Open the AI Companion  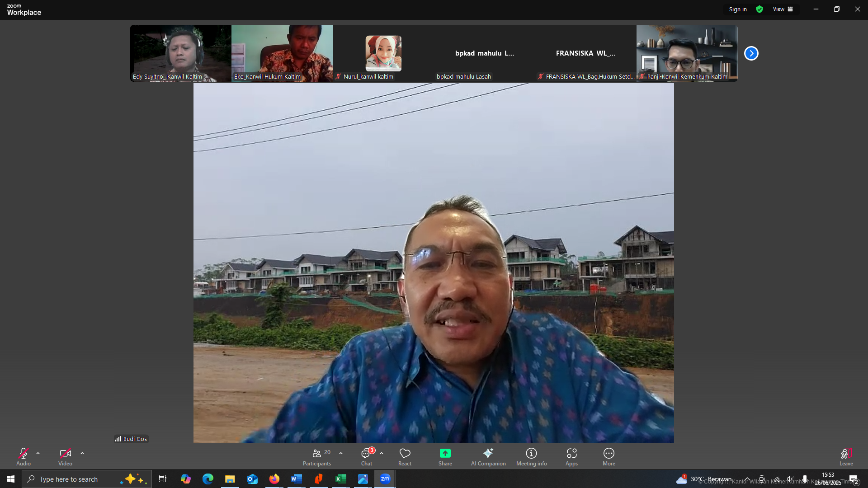(x=488, y=456)
